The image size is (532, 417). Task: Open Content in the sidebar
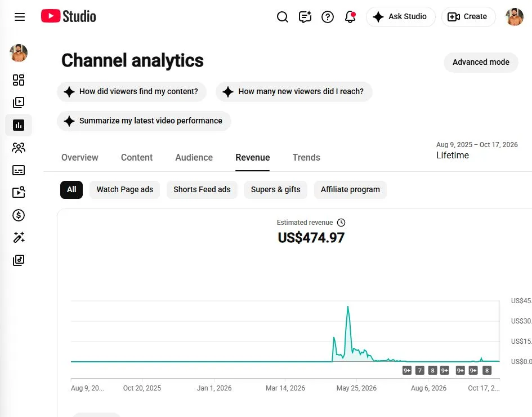click(x=19, y=103)
